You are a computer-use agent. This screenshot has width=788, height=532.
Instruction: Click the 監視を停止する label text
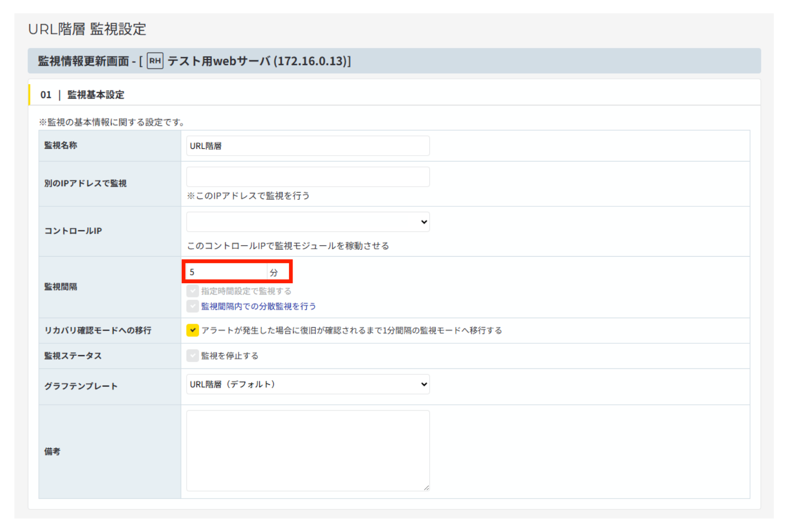[x=230, y=356]
